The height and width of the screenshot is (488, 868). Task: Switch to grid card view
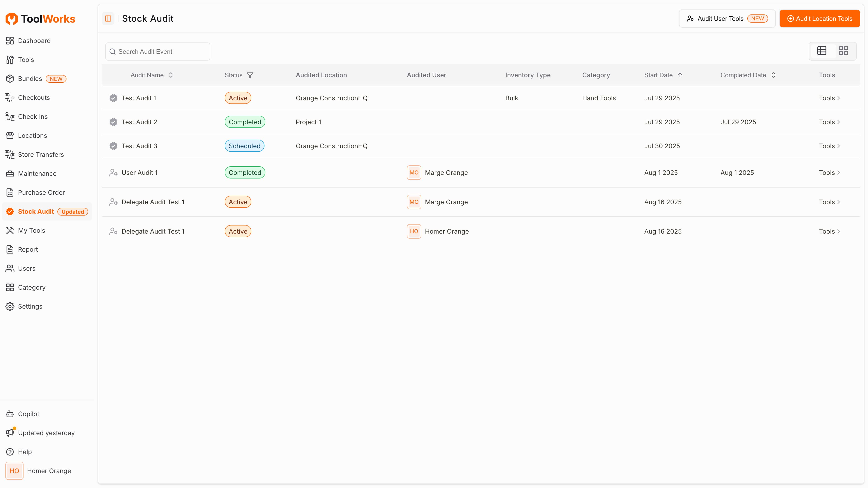(843, 51)
